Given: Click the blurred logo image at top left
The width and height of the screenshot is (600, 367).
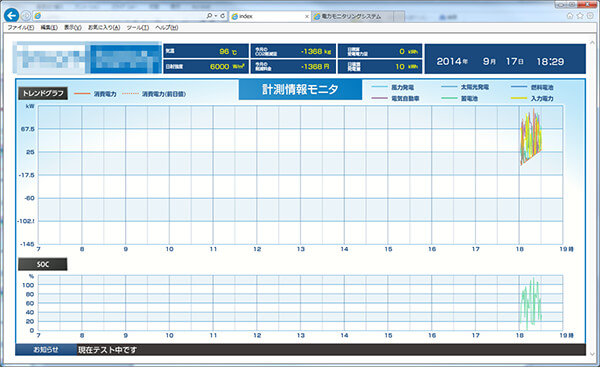Looking at the screenshot, I should point(87,57).
